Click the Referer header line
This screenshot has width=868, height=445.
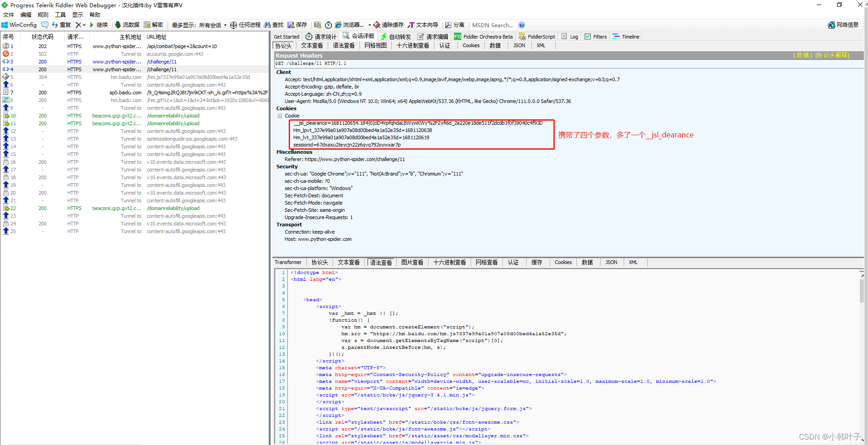pyautogui.click(x=345, y=159)
